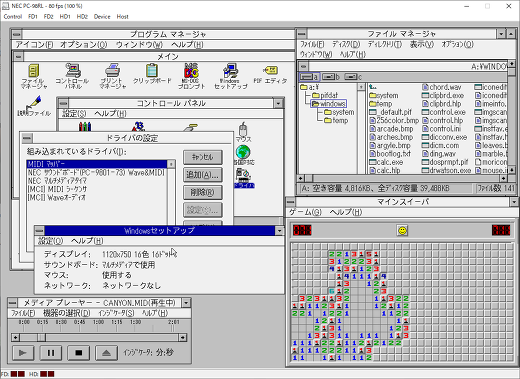This screenshot has width=520, height=379.
Task: Open the Windows セットアップ control-menu box
Action: tap(39, 230)
